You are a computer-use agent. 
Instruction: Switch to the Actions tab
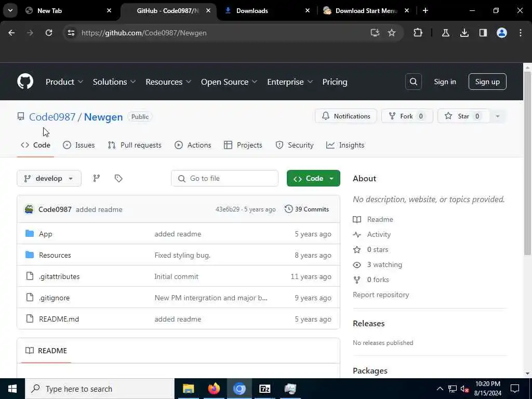pyautogui.click(x=193, y=145)
